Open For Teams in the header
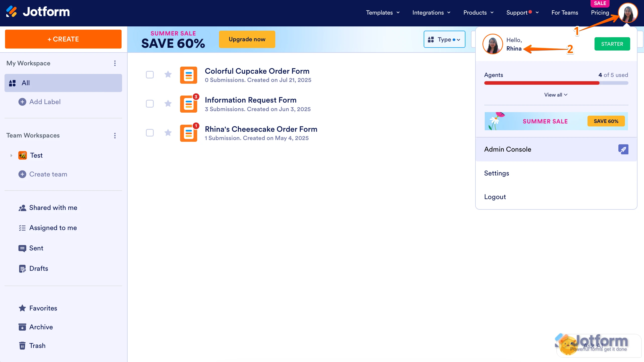Image resolution: width=644 pixels, height=362 pixels. [x=565, y=13]
